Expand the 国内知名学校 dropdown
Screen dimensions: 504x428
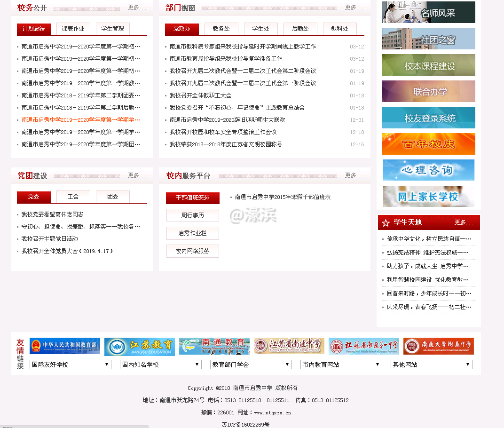point(160,364)
